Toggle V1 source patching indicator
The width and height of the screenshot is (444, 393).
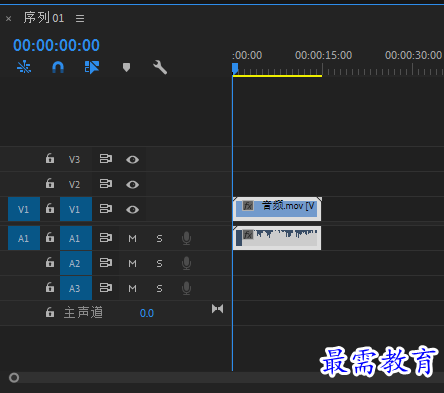[x=24, y=209]
